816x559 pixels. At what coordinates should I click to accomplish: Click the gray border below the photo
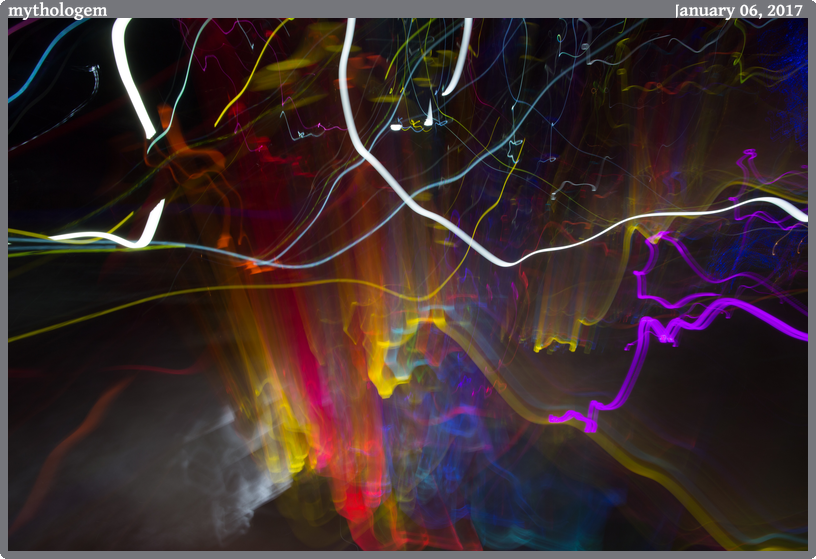pos(408,555)
